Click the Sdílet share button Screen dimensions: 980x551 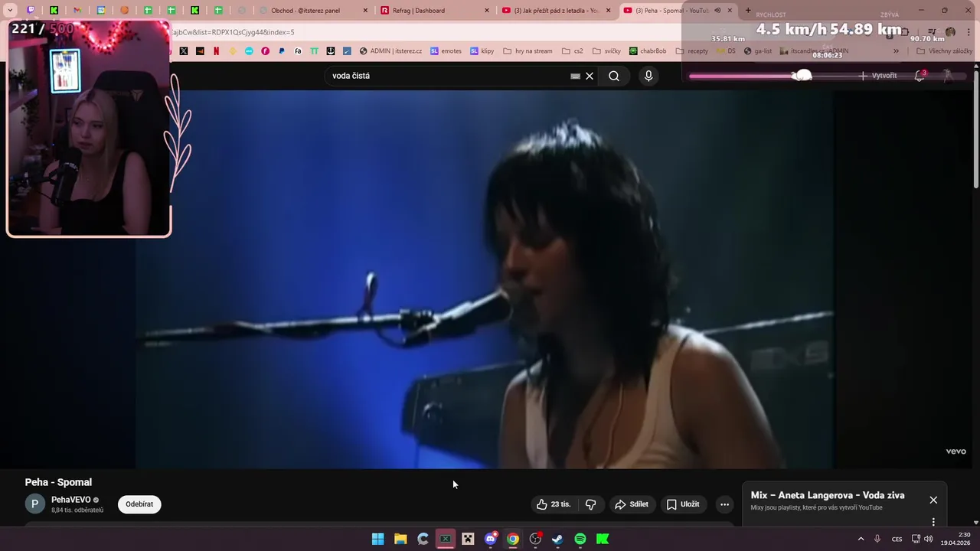tap(632, 504)
